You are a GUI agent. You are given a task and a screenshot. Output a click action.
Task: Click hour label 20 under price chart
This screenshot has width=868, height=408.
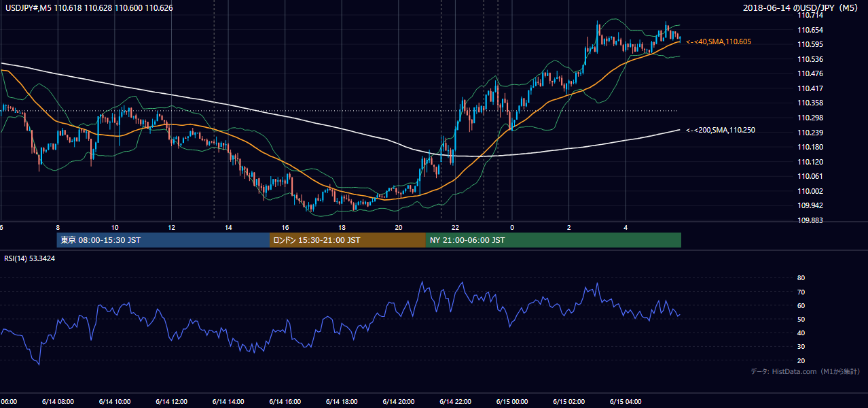pyautogui.click(x=399, y=227)
